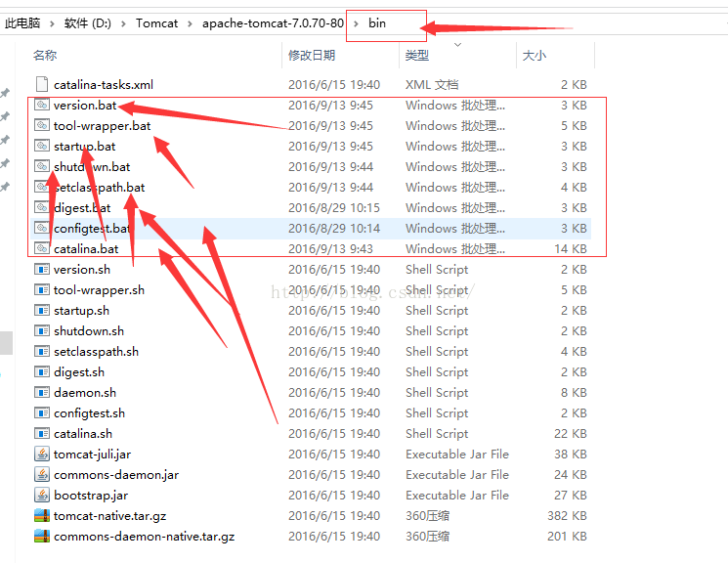Screen dimensions: 728x563
Task: Click the Executable Jar File type of bootstrap.jar
Action: point(457,496)
